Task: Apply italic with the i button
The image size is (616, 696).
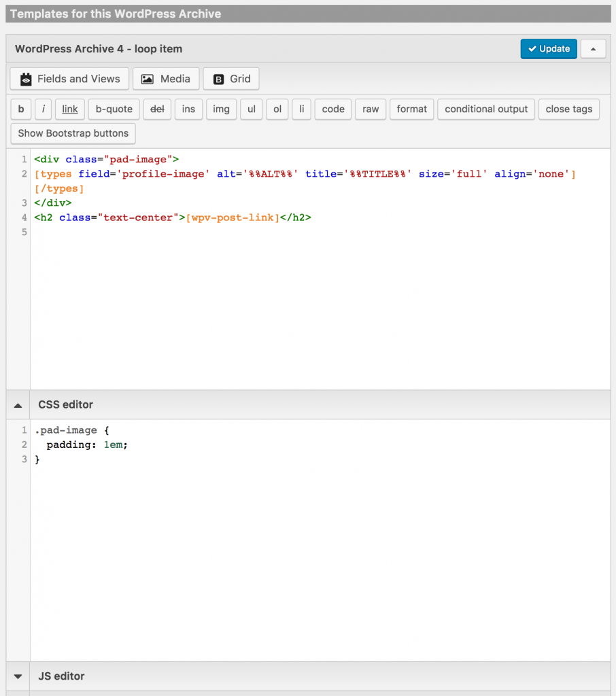Action: (43, 109)
